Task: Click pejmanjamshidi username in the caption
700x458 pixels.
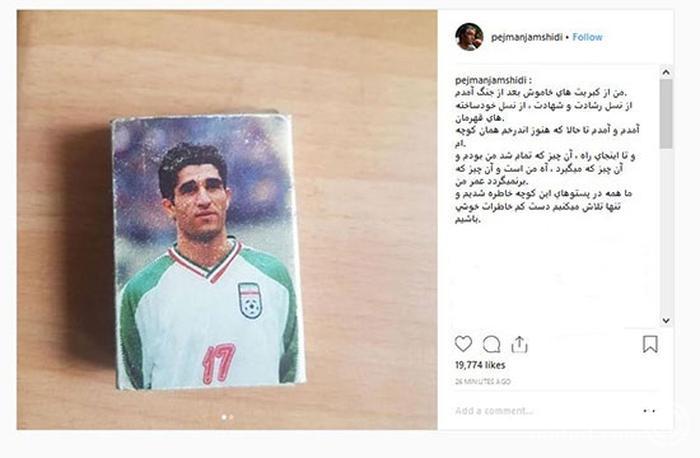Action: [x=492, y=81]
